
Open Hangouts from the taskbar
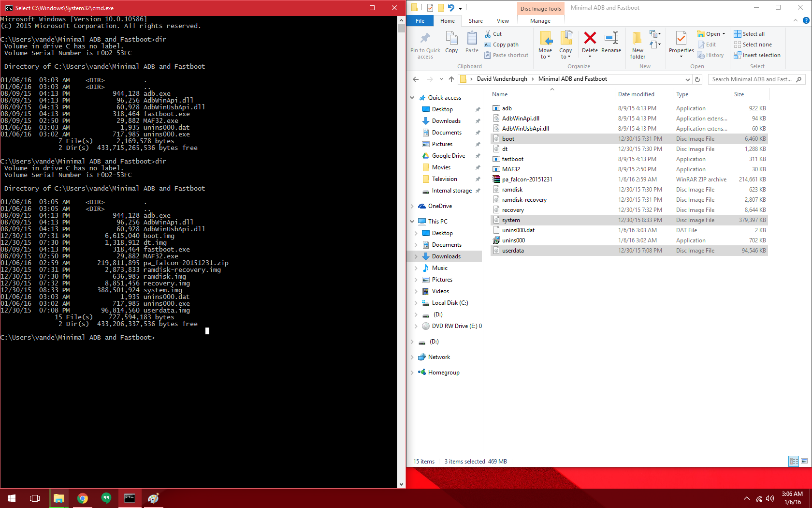[x=106, y=498]
